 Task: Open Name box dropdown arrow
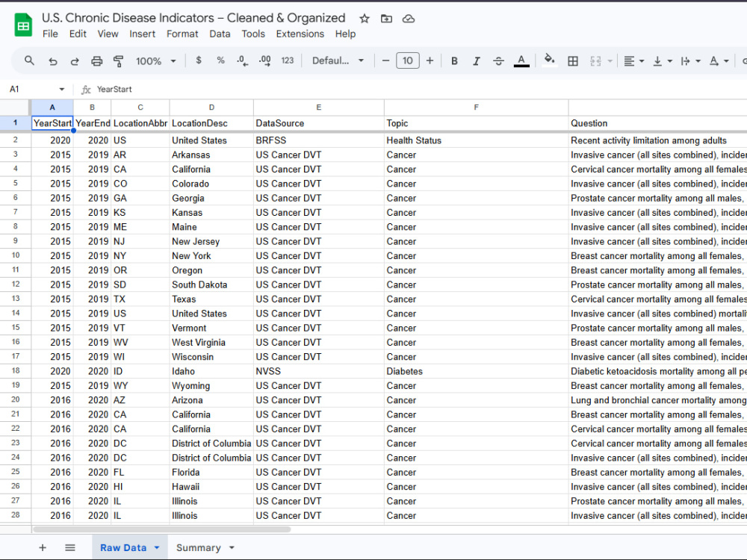(61, 89)
